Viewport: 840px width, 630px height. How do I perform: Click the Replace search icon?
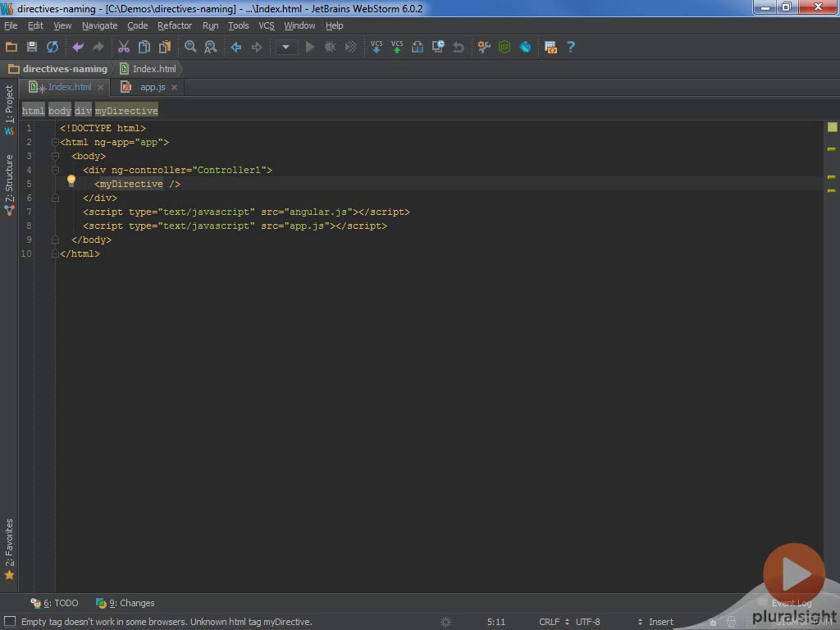[x=211, y=47]
